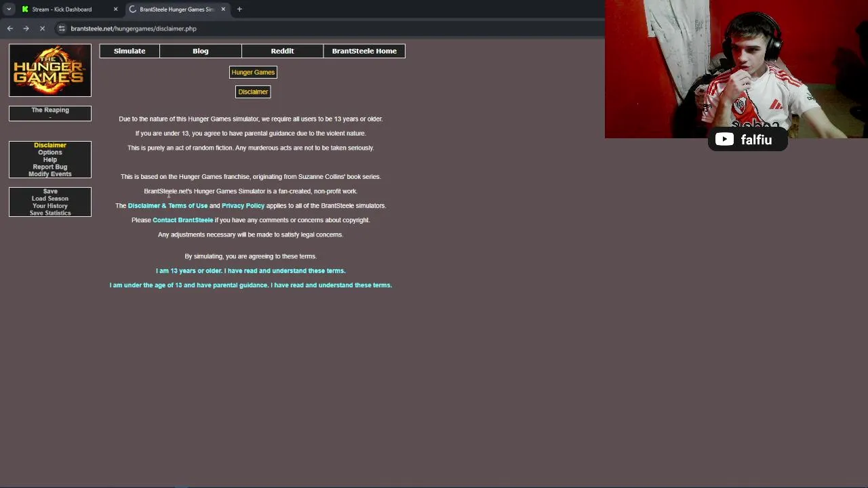Focus the address bar URL
Viewport: 868px width, 488px height.
[134, 28]
